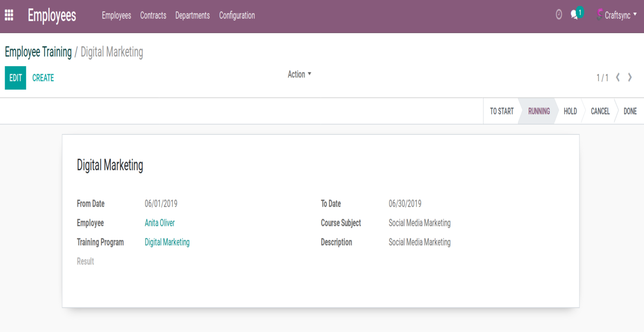
Task: Click the clock activities icon
Action: 559,15
